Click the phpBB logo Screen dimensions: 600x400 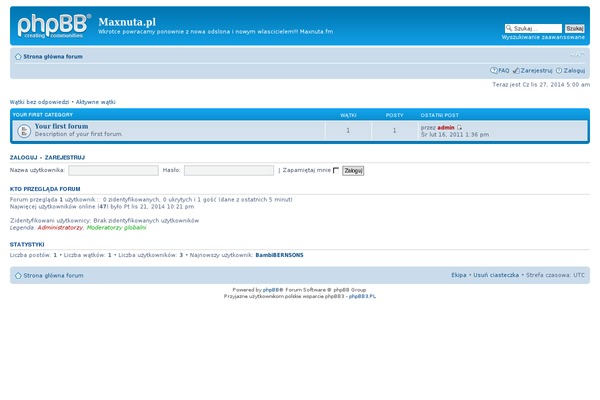coord(54,26)
